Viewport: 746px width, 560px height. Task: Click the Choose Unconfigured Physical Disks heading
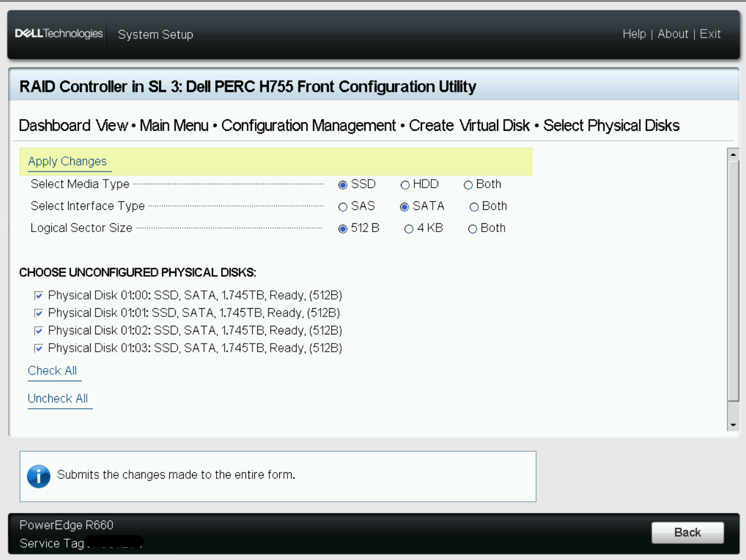tap(137, 272)
